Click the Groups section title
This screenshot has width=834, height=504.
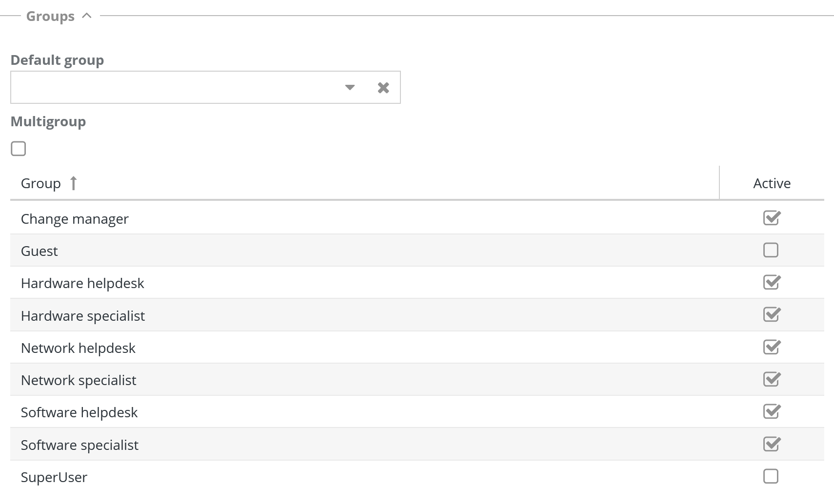coord(50,16)
